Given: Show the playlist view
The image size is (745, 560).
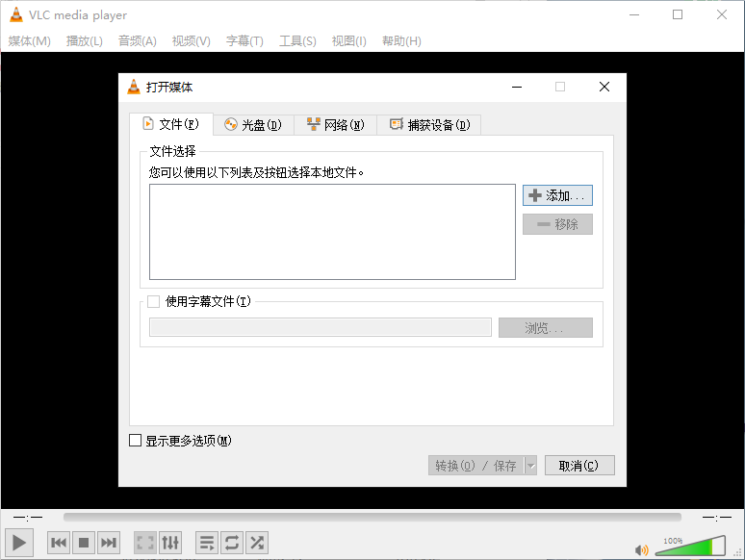Looking at the screenshot, I should tap(207, 543).
